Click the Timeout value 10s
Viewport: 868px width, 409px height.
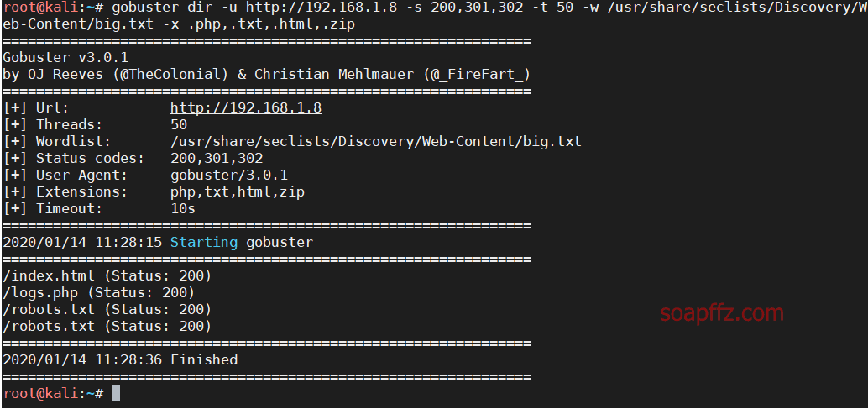point(183,209)
